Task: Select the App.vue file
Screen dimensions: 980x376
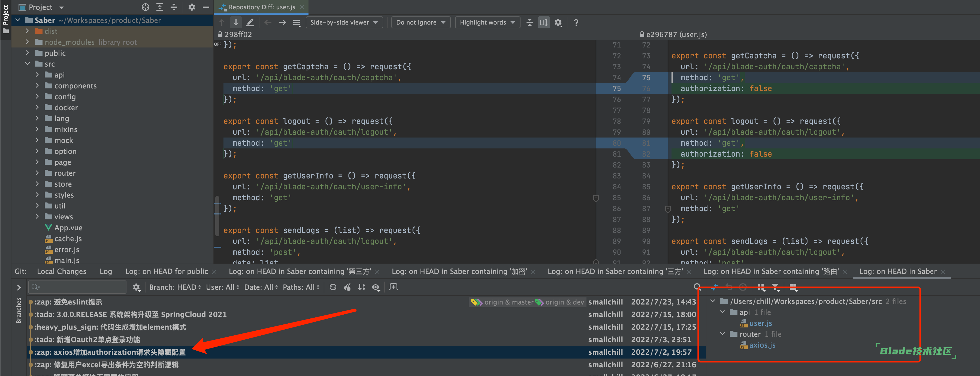Action: coord(68,228)
